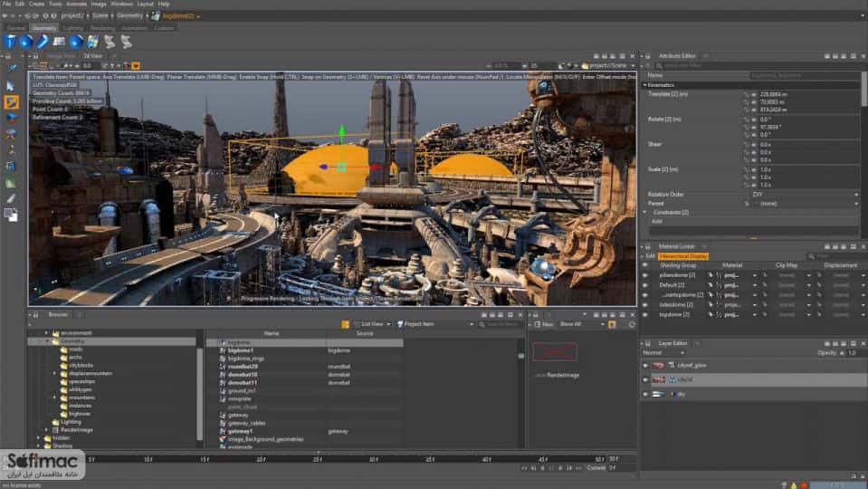Collapse the Constraints section

[645, 212]
